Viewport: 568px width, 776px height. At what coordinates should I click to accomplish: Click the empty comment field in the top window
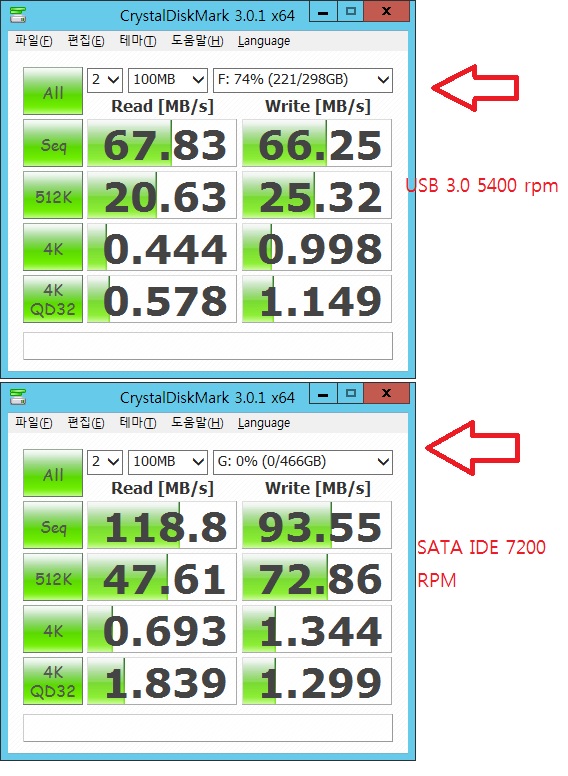pos(208,345)
